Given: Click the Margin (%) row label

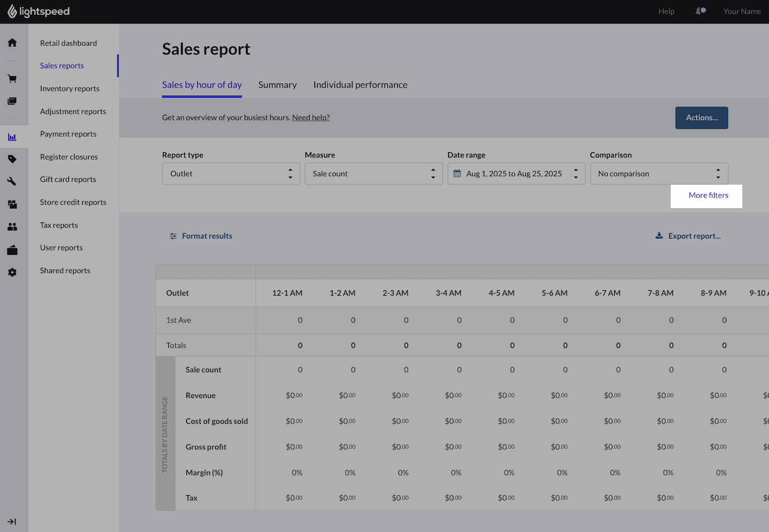Looking at the screenshot, I should point(204,472).
